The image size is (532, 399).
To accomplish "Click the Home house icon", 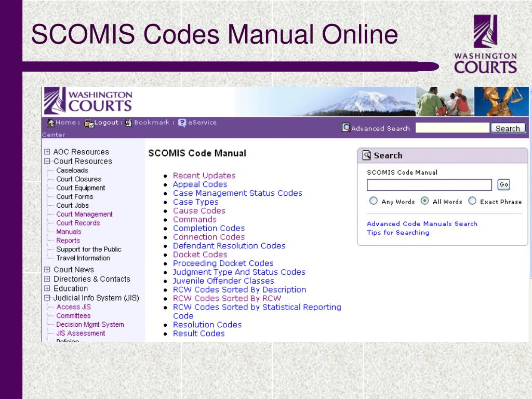I will pos(51,123).
